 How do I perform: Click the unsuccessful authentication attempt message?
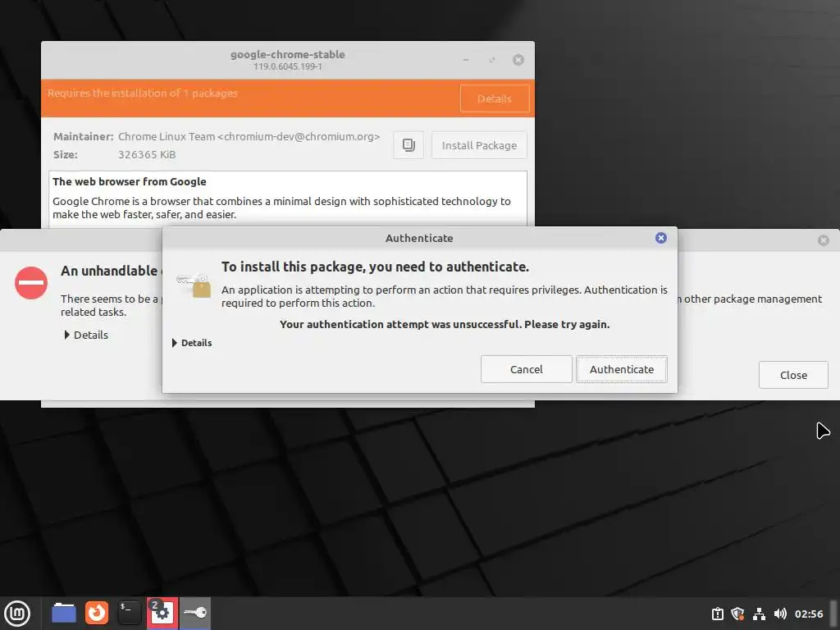445,324
